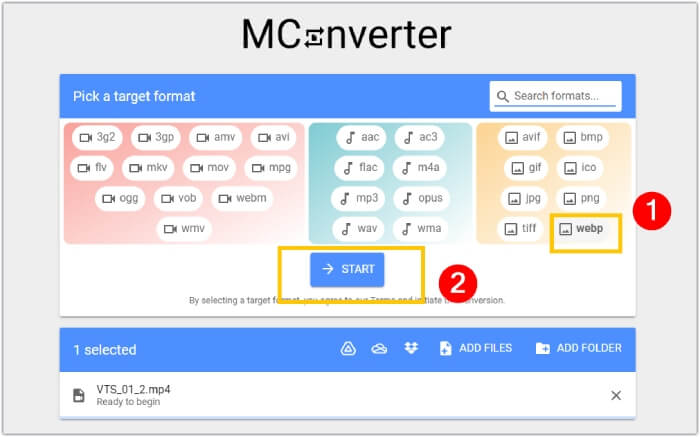Import files from OneDrive cloud icon
The image size is (700, 437).
(x=379, y=349)
